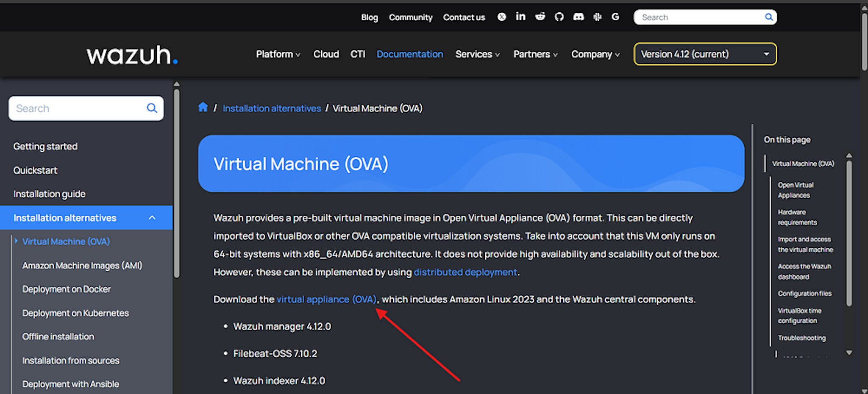Open CTI in the main navigation
Viewport: 868px width, 394px height.
click(x=357, y=54)
